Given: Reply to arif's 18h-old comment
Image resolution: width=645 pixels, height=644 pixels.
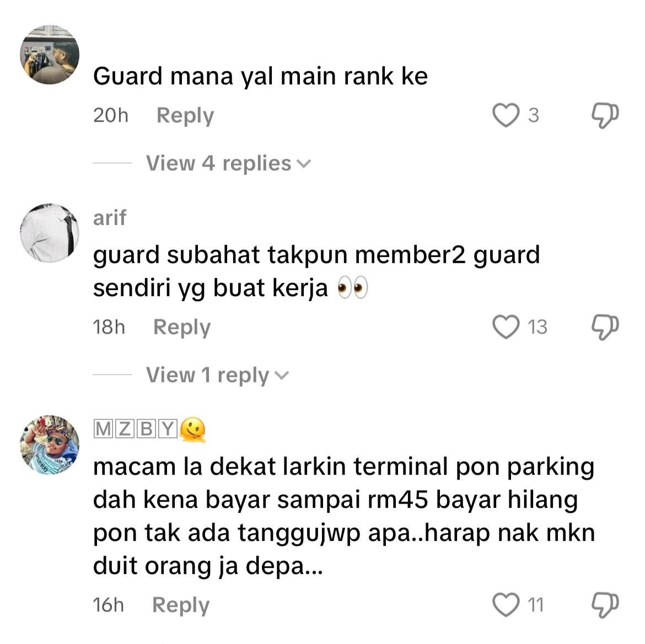Looking at the screenshot, I should pos(182,328).
